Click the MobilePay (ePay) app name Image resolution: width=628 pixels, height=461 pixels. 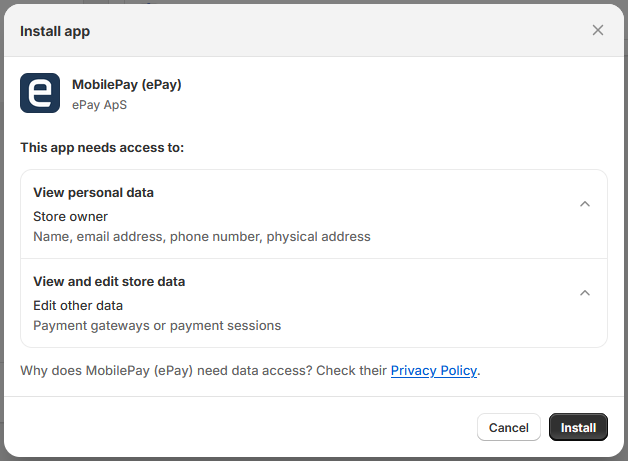click(x=126, y=84)
